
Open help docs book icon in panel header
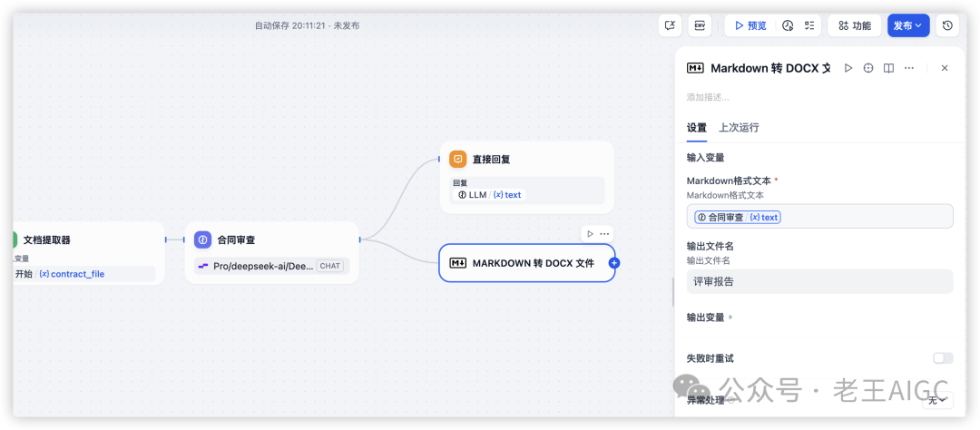coord(888,68)
